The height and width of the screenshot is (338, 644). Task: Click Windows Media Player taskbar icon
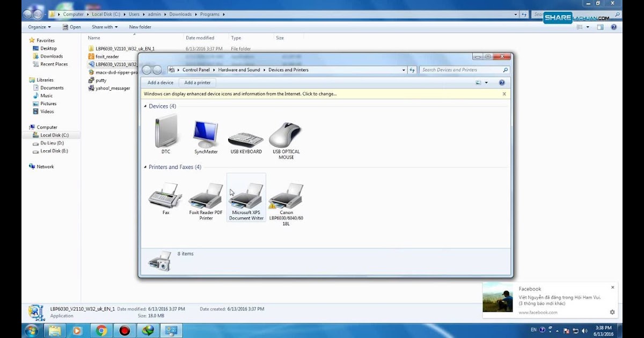(x=78, y=330)
